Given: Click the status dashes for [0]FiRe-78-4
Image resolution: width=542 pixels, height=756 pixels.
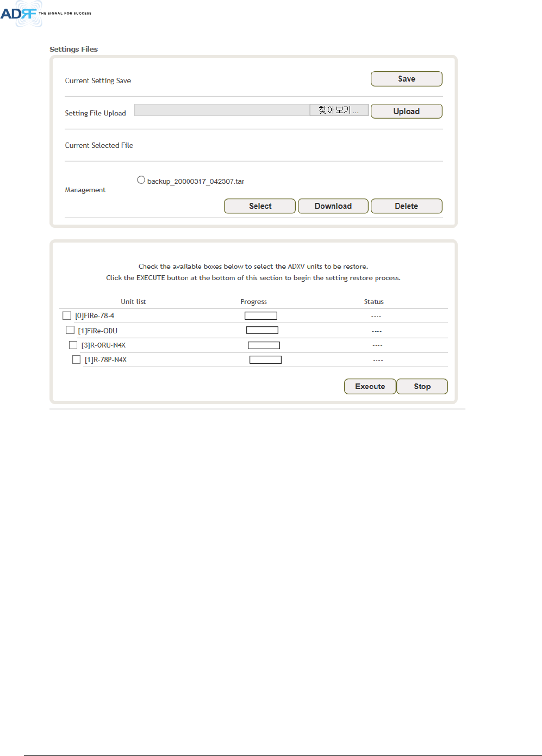Looking at the screenshot, I should point(376,316).
